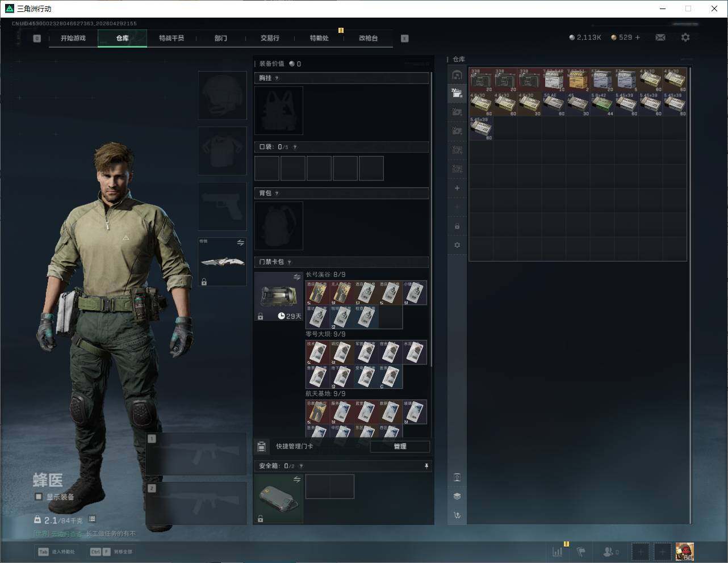
Task: Select the green 5.8x42 ammo box
Action: [603, 104]
